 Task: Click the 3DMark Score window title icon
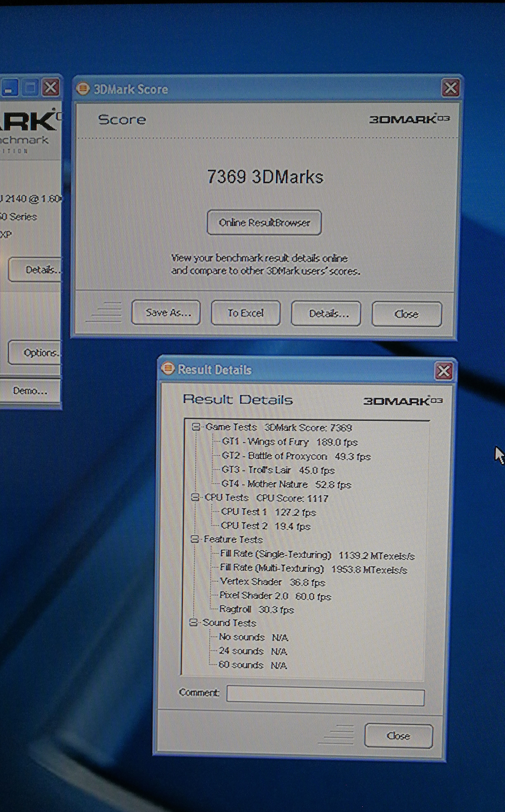83,89
